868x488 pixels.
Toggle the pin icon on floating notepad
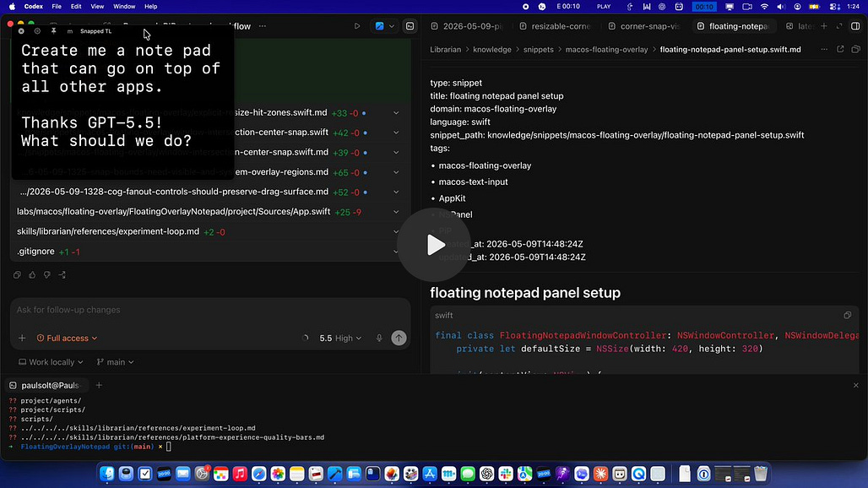click(x=54, y=31)
